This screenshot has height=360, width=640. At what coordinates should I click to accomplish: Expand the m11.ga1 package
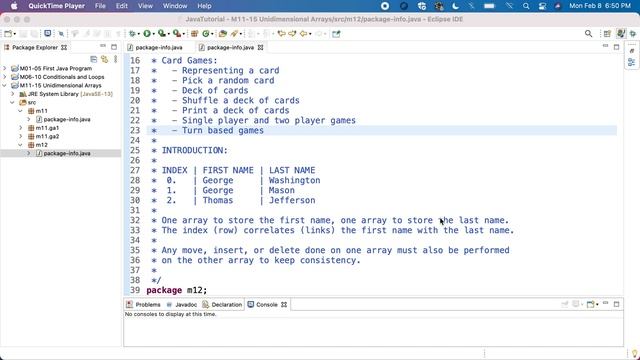tap(20, 128)
